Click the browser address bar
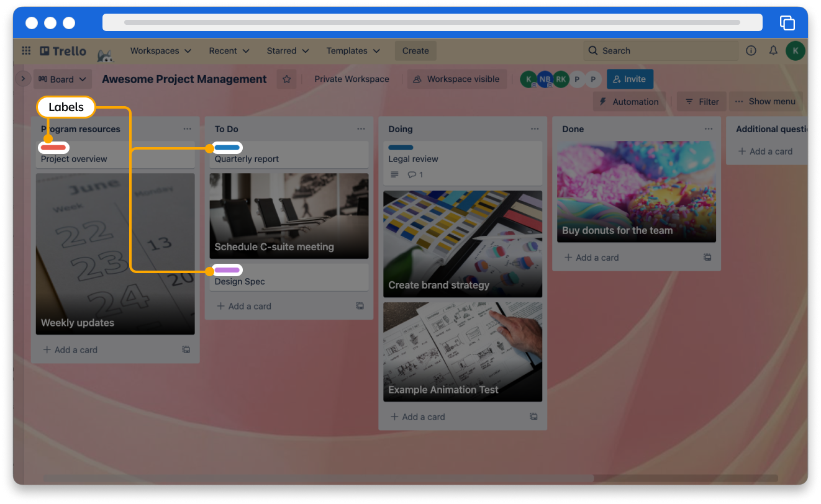Viewport: 821px width, 504px height. pyautogui.click(x=432, y=22)
